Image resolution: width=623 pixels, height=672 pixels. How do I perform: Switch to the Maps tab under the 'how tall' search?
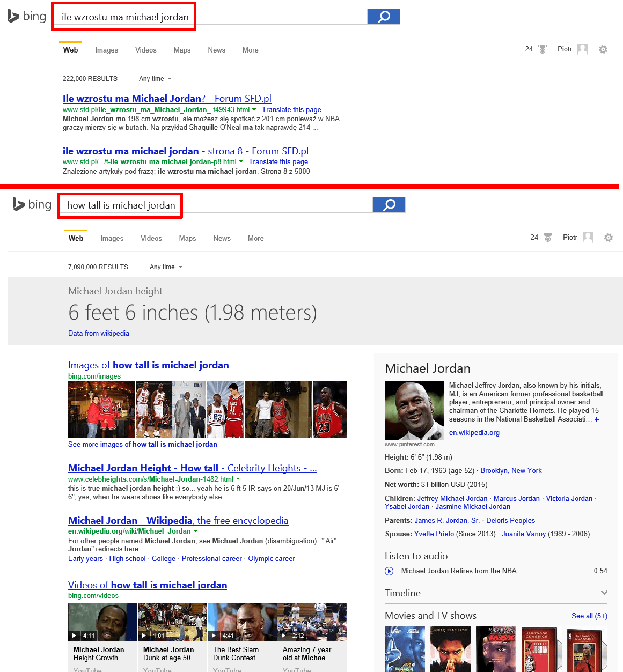pyautogui.click(x=187, y=239)
